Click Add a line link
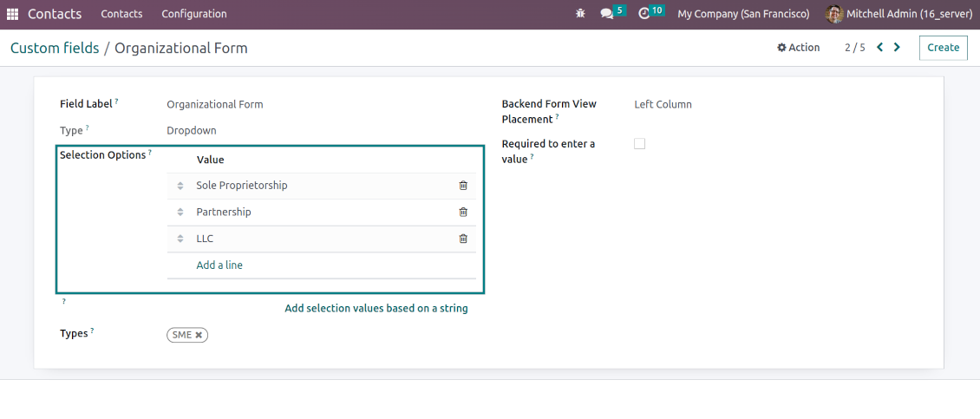This screenshot has width=980, height=419. [219, 265]
